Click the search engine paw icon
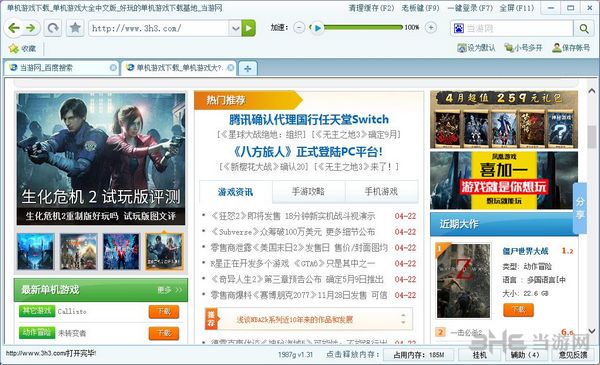The height and width of the screenshot is (365, 600). point(459,28)
